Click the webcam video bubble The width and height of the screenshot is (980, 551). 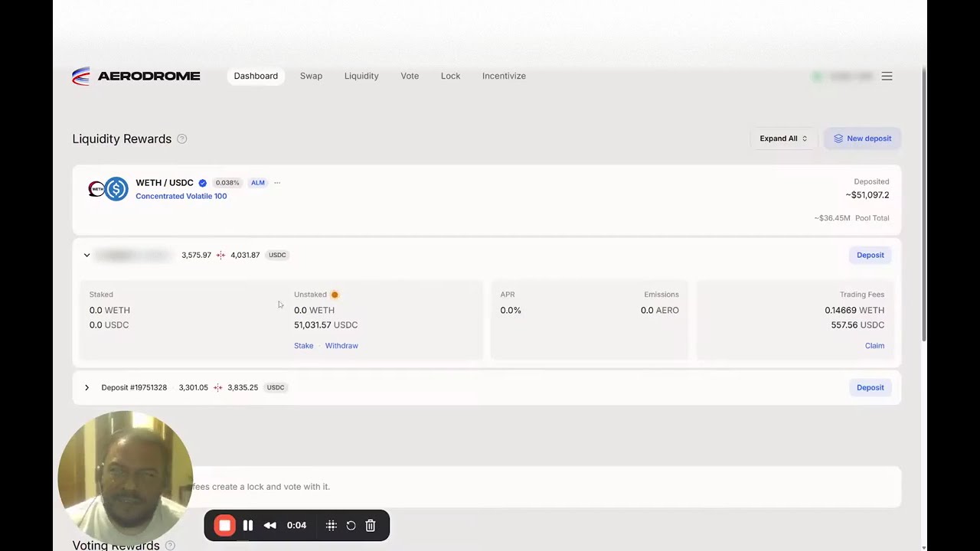126,478
